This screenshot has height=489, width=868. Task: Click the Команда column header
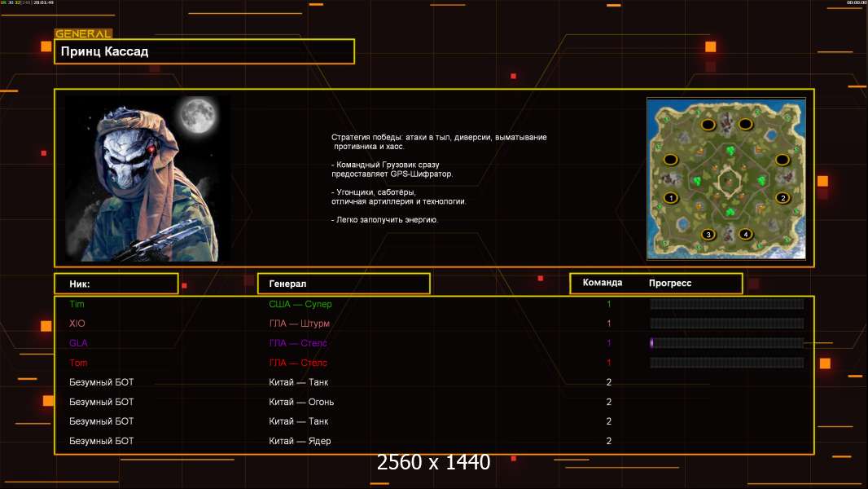[x=603, y=283]
